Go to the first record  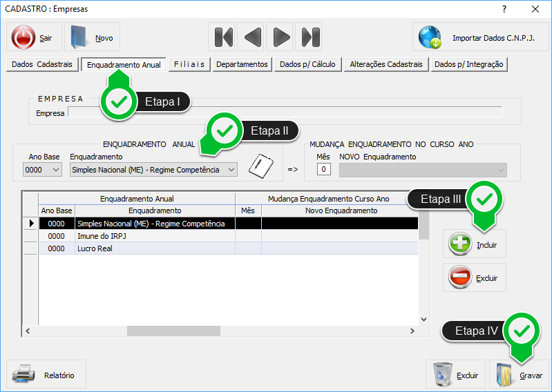[x=223, y=37]
